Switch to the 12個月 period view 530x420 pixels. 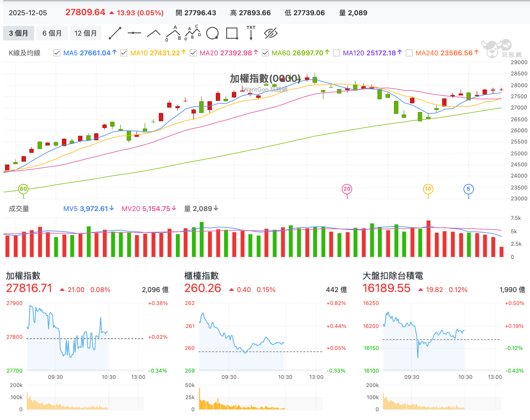point(86,33)
